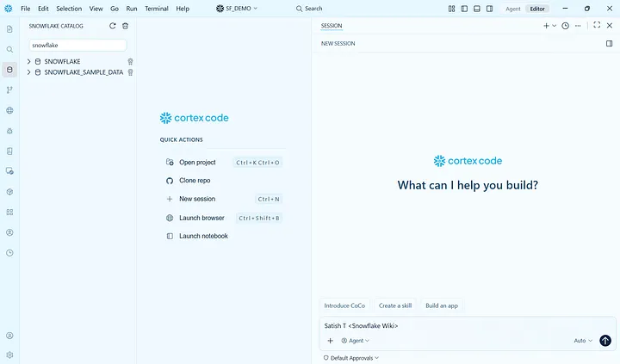This screenshot has height=364, width=620.
Task: Switch to Agent mode
Action: [513, 9]
